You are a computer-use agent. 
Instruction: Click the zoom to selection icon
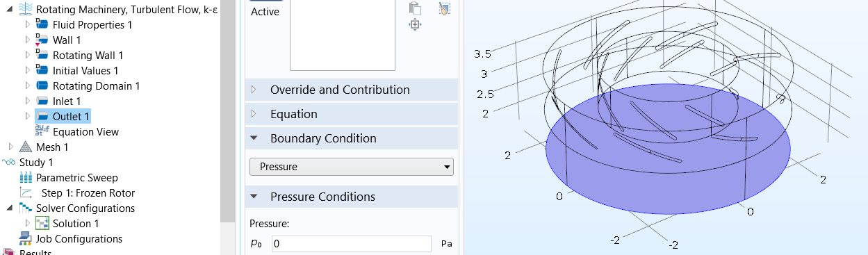point(416,25)
